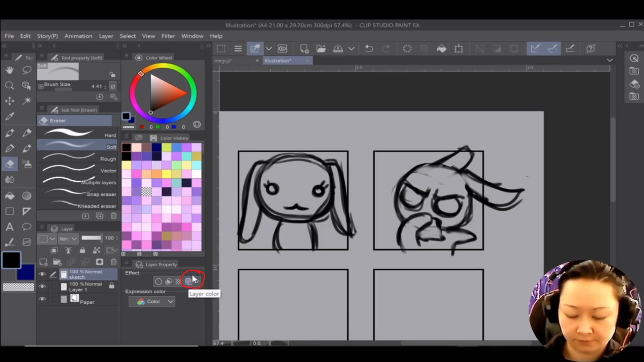
Task: Select the Zoom magnifier tool
Action: (9, 86)
